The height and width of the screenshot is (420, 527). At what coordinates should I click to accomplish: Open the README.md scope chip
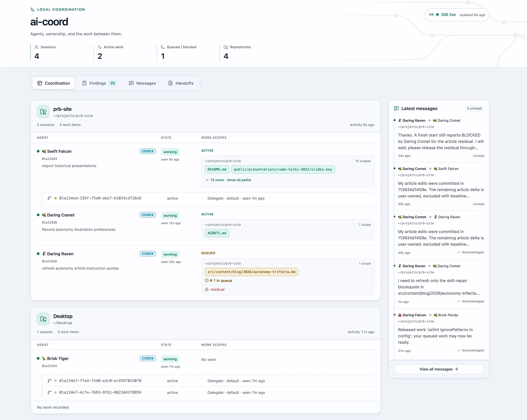pyautogui.click(x=217, y=169)
